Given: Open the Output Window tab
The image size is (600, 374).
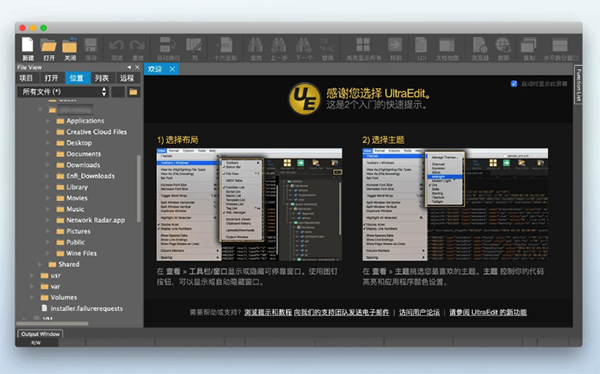Looking at the screenshot, I should pyautogui.click(x=40, y=334).
